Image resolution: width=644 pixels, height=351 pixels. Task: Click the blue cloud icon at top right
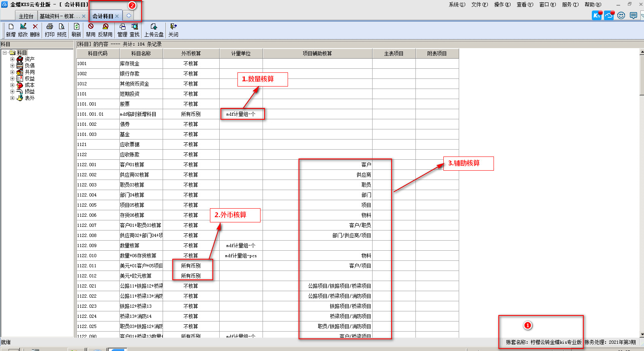tap(609, 15)
